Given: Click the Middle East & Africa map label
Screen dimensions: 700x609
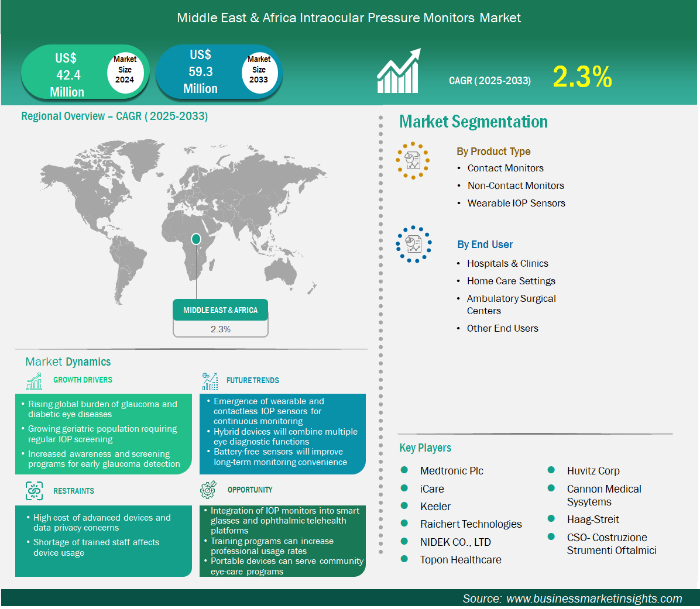Looking at the screenshot, I should 220,310.
